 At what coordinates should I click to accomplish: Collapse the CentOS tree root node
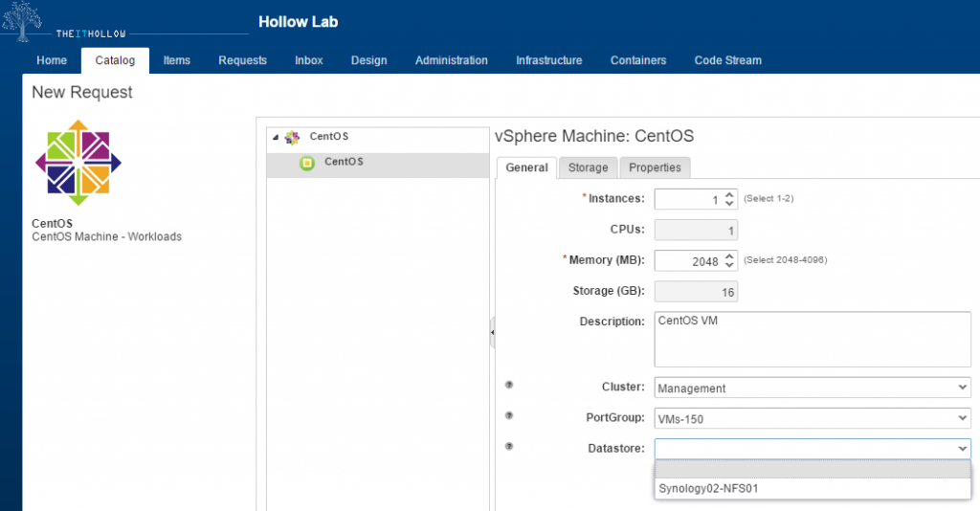[276, 137]
